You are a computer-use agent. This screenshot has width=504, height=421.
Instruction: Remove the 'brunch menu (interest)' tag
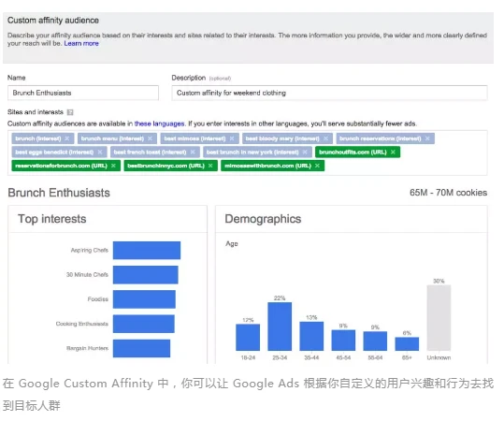[x=150, y=138]
